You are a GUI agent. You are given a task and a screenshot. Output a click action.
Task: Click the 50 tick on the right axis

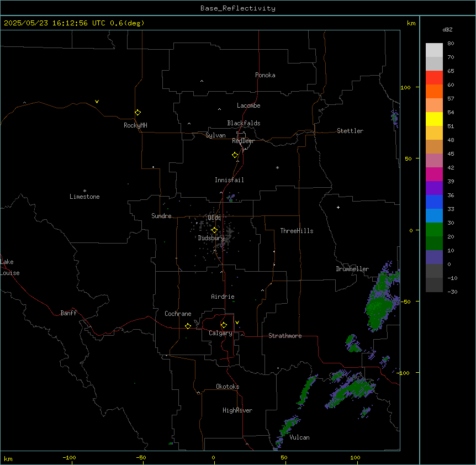click(408, 158)
